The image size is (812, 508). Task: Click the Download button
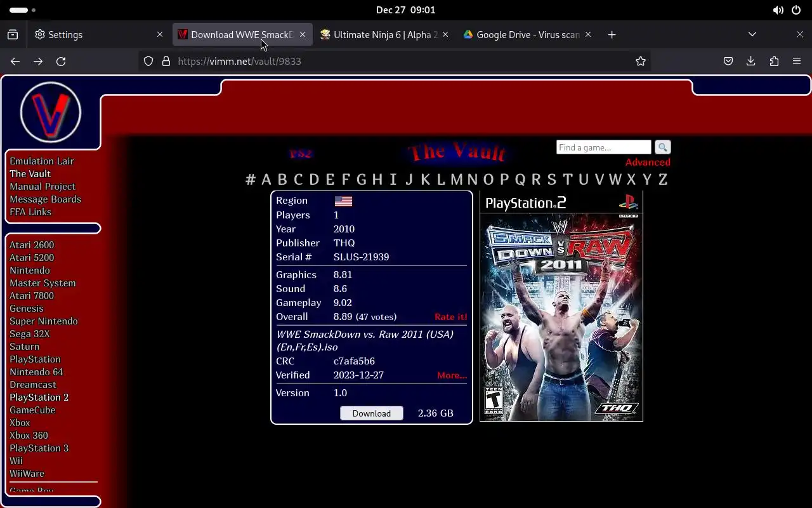[372, 413]
